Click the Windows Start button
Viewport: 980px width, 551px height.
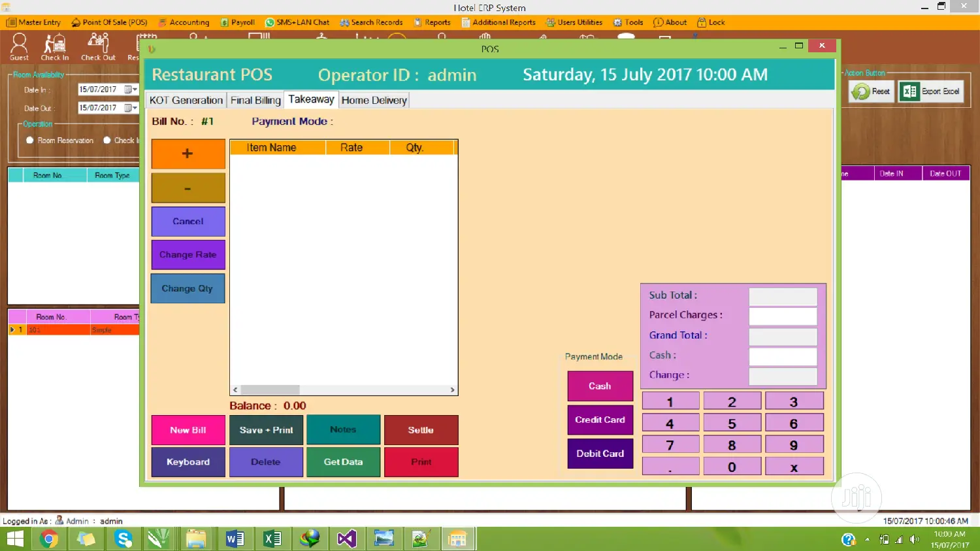14,539
